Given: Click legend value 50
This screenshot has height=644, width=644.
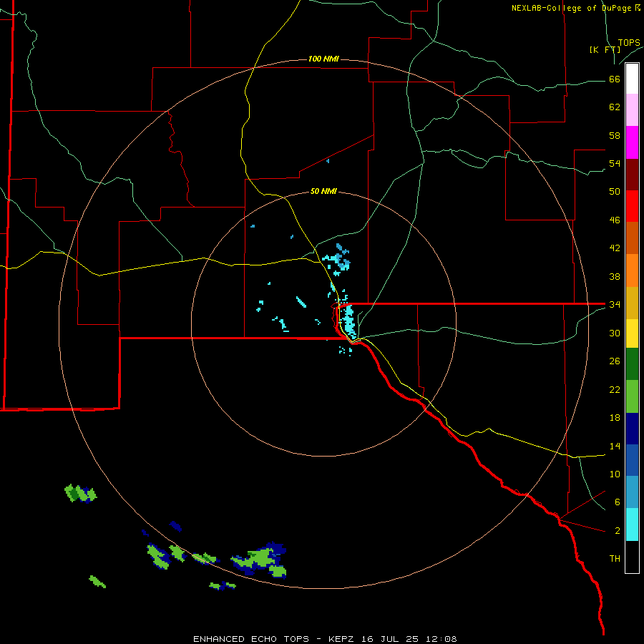Looking at the screenshot, I should point(615,191).
